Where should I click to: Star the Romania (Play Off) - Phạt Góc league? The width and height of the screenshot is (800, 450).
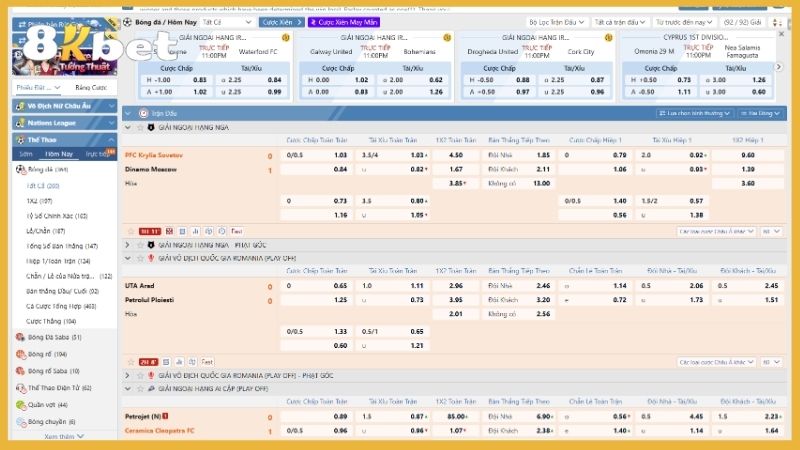click(140, 376)
